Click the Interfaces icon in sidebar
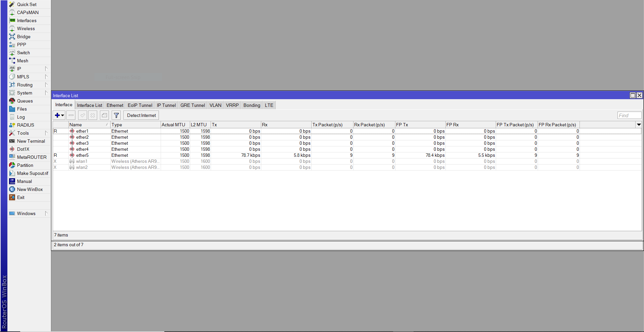This screenshot has width=644, height=332. pyautogui.click(x=12, y=20)
